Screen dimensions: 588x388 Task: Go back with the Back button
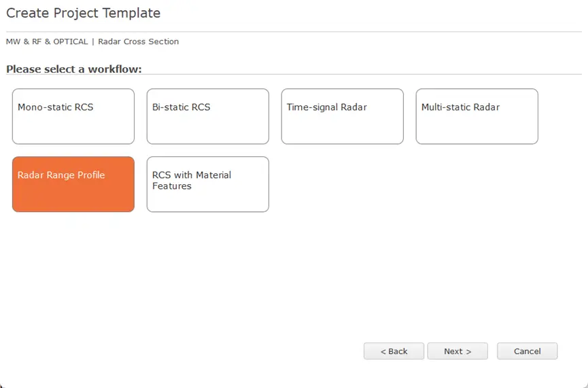click(394, 351)
